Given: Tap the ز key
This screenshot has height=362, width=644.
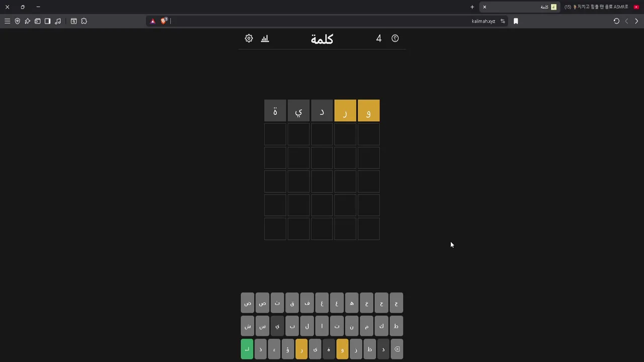Looking at the screenshot, I should pos(356,349).
